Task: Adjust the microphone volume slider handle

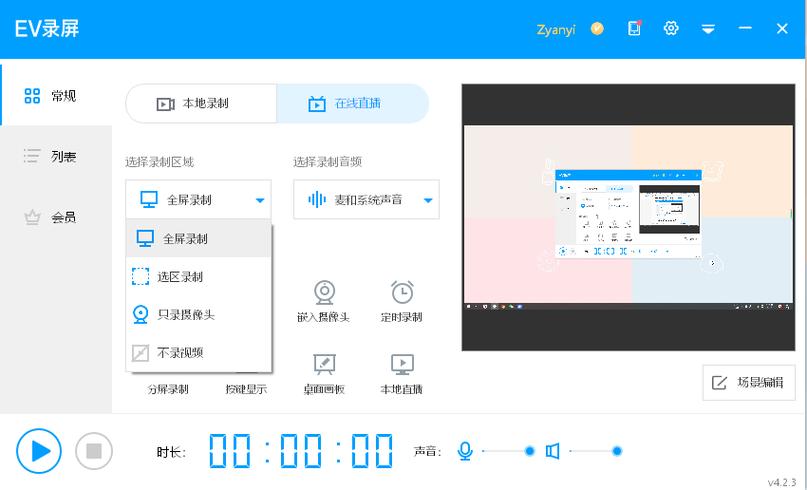Action: (x=529, y=451)
